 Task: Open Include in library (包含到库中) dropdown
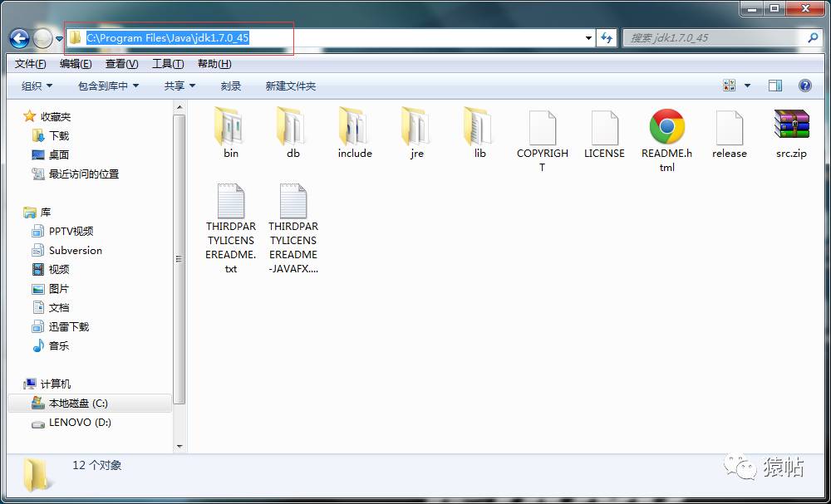click(x=108, y=86)
